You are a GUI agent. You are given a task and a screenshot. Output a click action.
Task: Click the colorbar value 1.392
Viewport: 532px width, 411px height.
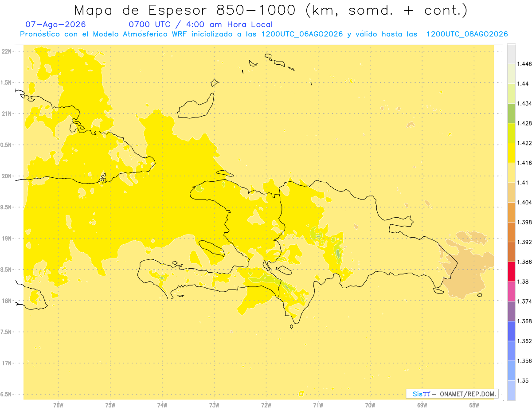[524, 242]
